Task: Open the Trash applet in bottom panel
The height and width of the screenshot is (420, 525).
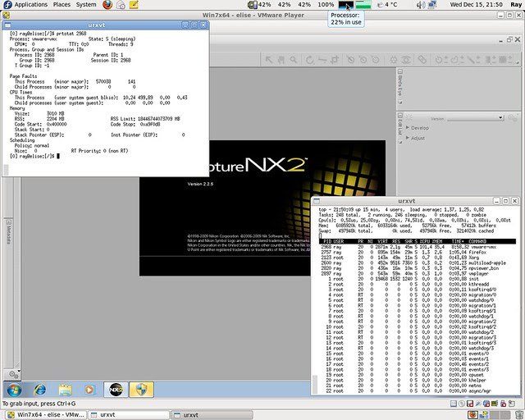Action: coord(518,415)
